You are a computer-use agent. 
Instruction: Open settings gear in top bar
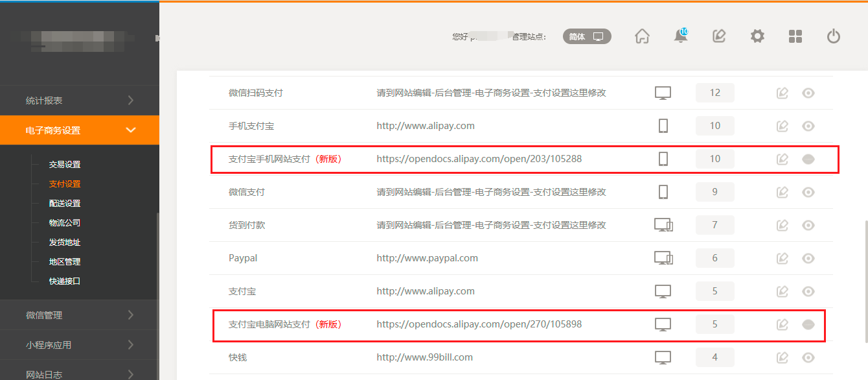(x=757, y=36)
